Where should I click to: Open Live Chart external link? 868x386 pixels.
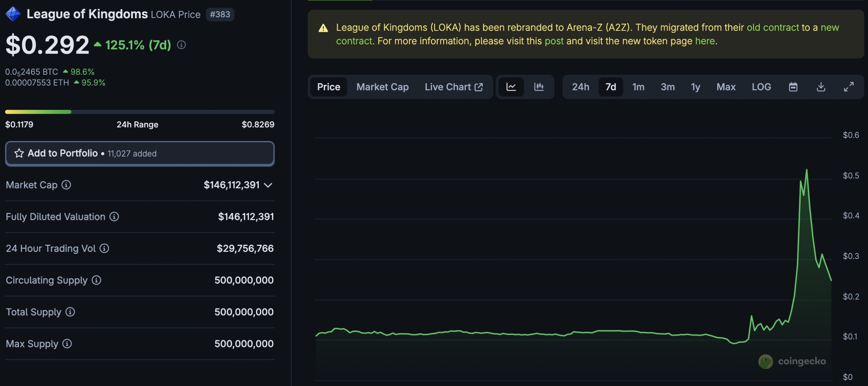(x=454, y=87)
